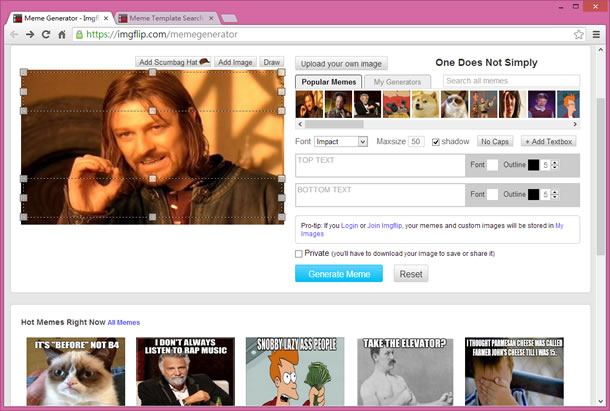The height and width of the screenshot is (411, 610).
Task: Bookmark page with star icon
Action: click(x=578, y=35)
